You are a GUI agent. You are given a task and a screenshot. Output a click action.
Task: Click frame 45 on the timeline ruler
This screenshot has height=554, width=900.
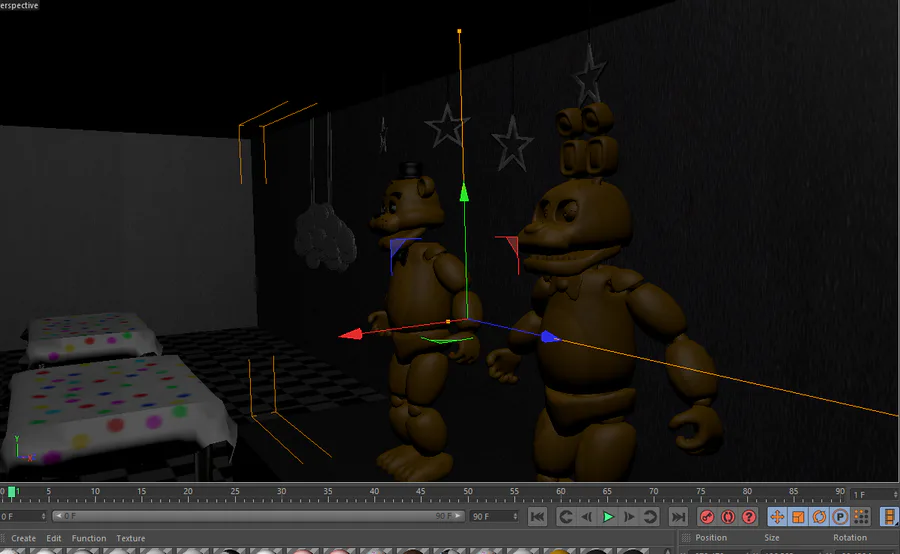click(x=421, y=492)
